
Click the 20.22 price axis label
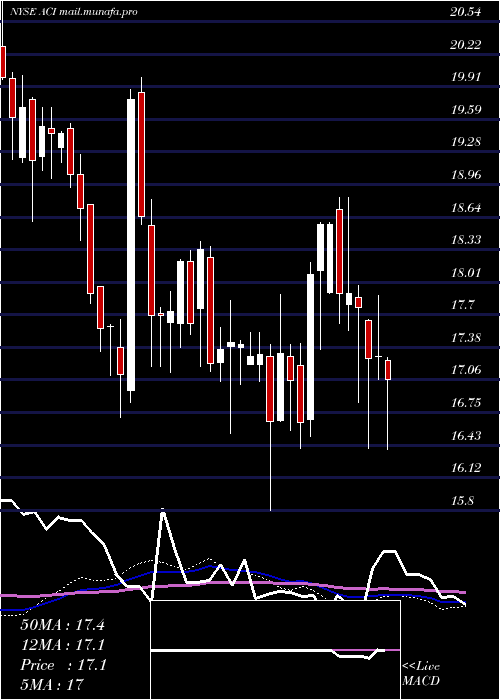click(x=466, y=45)
